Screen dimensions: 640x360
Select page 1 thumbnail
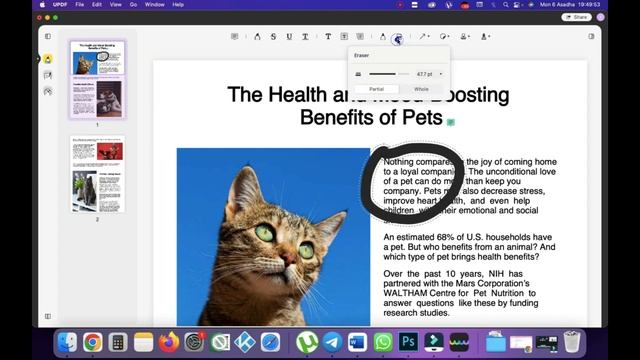[97, 79]
